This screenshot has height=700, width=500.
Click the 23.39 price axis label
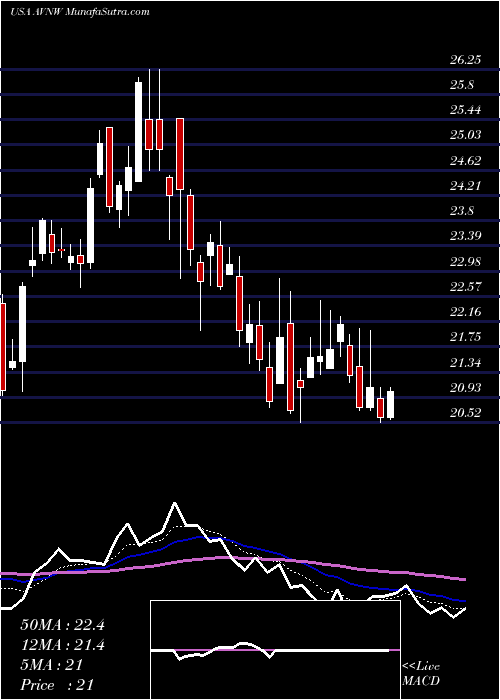click(465, 236)
